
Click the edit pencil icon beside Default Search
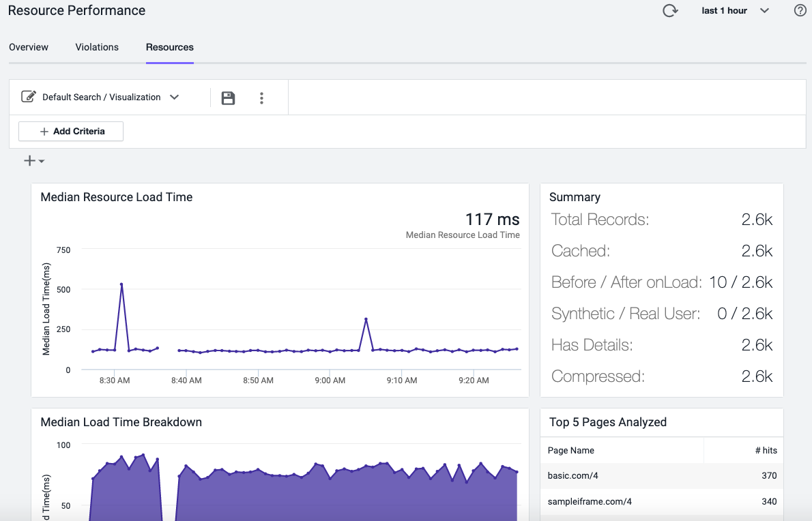29,97
